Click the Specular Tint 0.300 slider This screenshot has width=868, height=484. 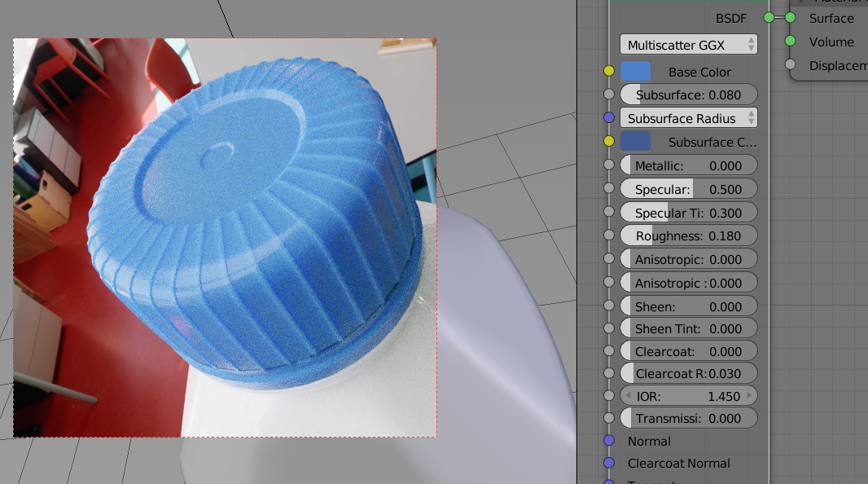click(688, 213)
